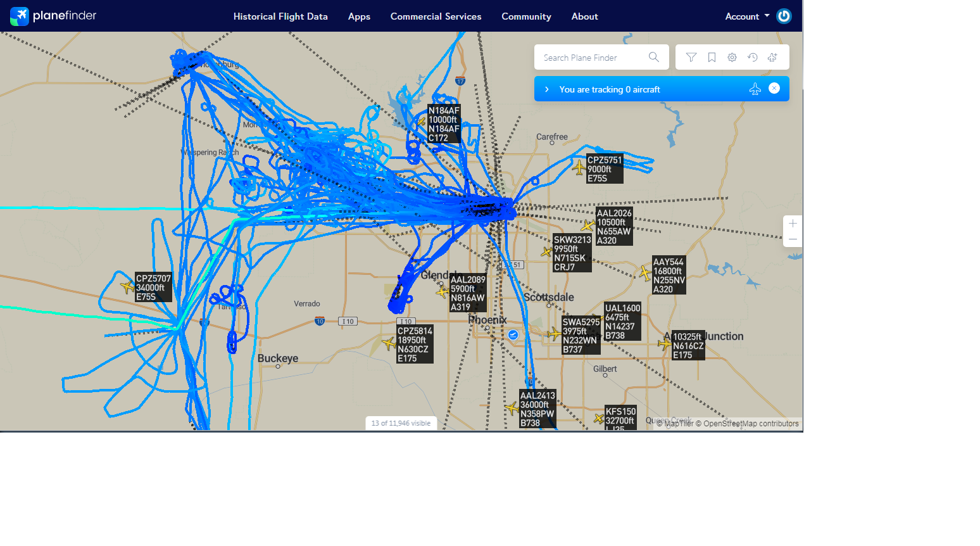Viewport: 980px width, 546px height.
Task: Click the N184AF flight label
Action: (444, 124)
